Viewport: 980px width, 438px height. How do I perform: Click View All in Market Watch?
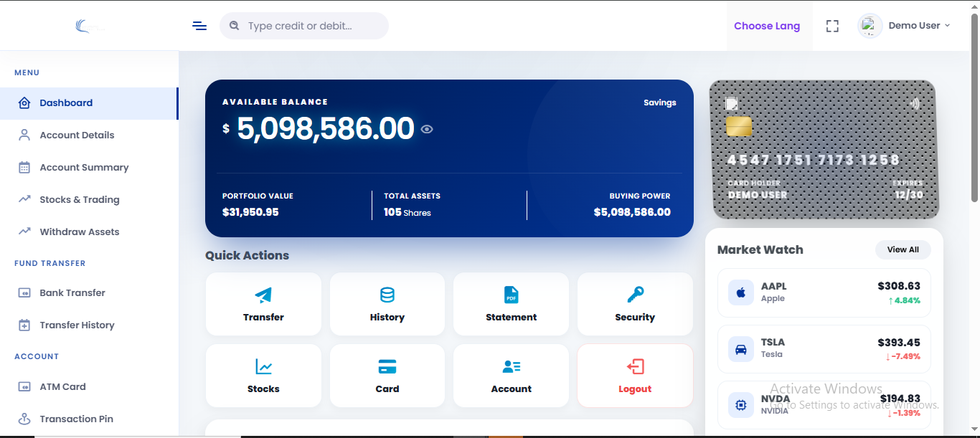coord(903,249)
